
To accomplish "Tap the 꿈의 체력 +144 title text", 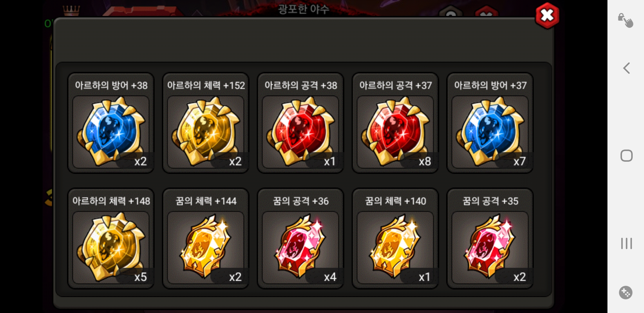I will tap(206, 201).
